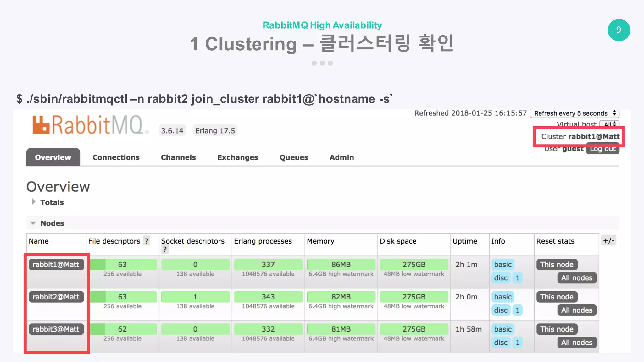Click the RabbitMQ logo
Viewport: 644px width, 362px height.
click(90, 125)
